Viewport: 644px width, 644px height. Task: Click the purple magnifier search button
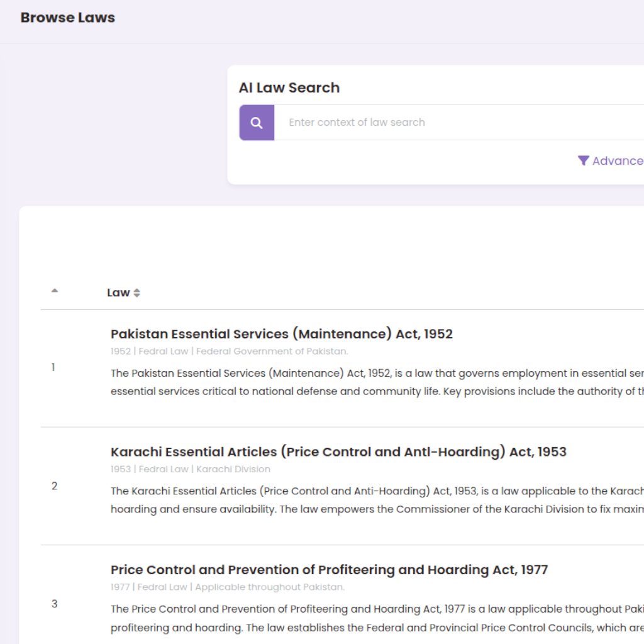[x=257, y=123]
